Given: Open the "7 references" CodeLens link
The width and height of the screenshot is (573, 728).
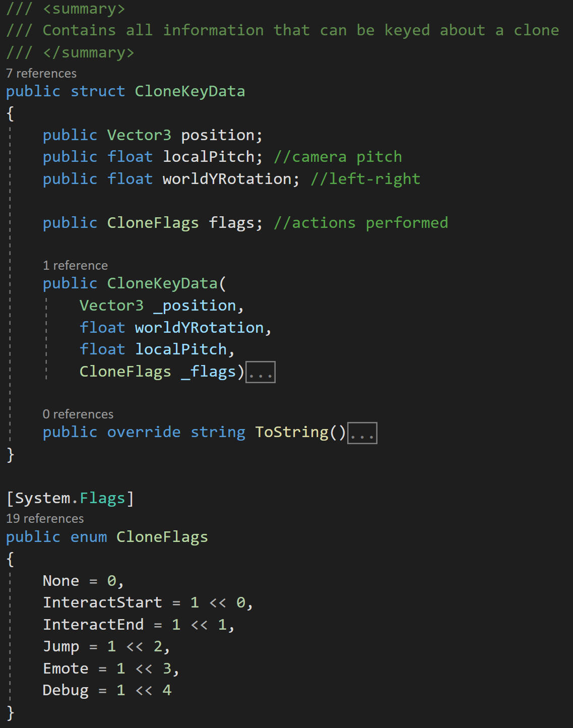Looking at the screenshot, I should pos(41,74).
